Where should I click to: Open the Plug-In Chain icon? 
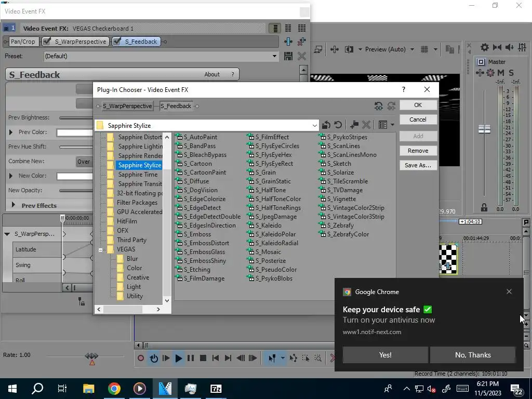pos(288,42)
